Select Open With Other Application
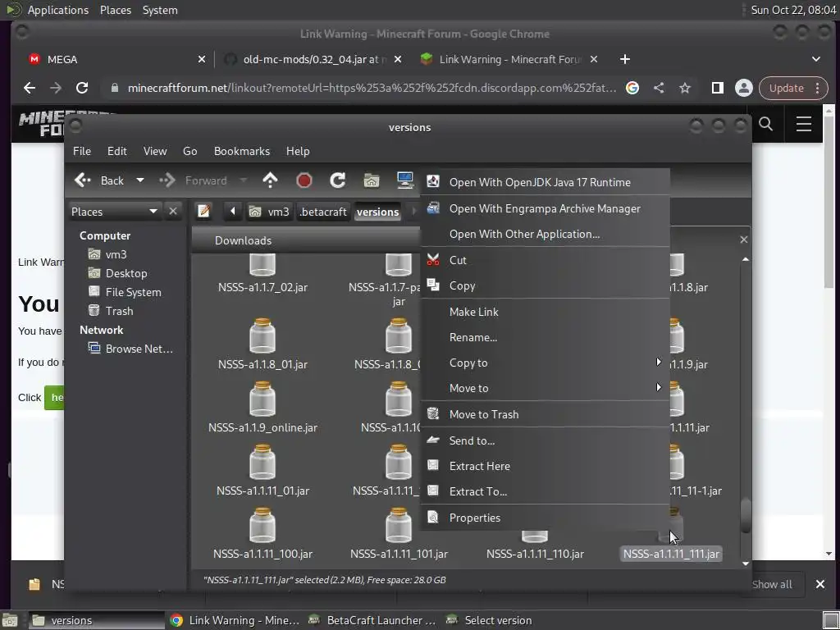This screenshot has width=840, height=630. coord(546,234)
